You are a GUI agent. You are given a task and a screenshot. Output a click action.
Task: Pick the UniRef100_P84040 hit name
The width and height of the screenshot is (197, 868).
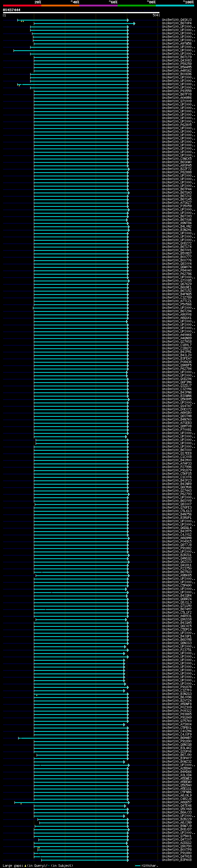tap(177, 271)
